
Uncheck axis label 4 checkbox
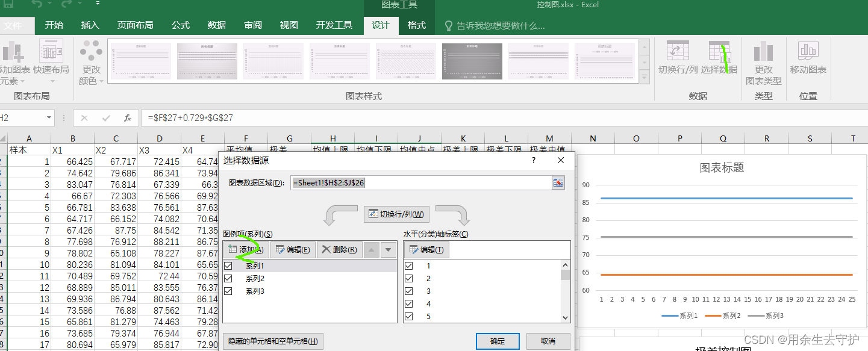(409, 304)
